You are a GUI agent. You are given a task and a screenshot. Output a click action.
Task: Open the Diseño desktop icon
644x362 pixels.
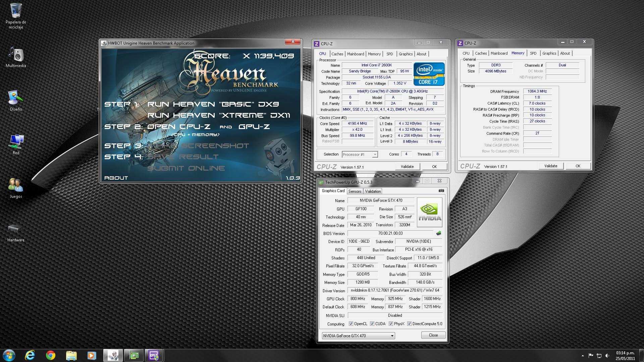coord(16,101)
